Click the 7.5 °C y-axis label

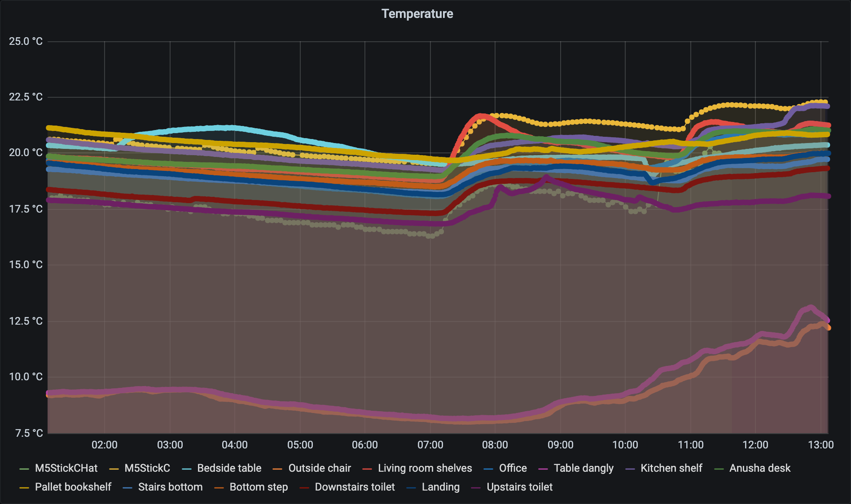click(x=29, y=433)
